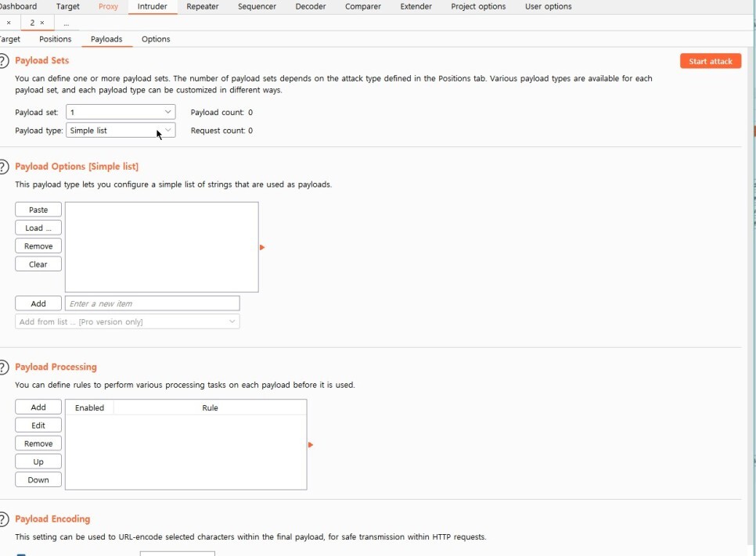Image resolution: width=756 pixels, height=556 pixels.
Task: Click orange arrow beside payload list box
Action: coord(262,247)
